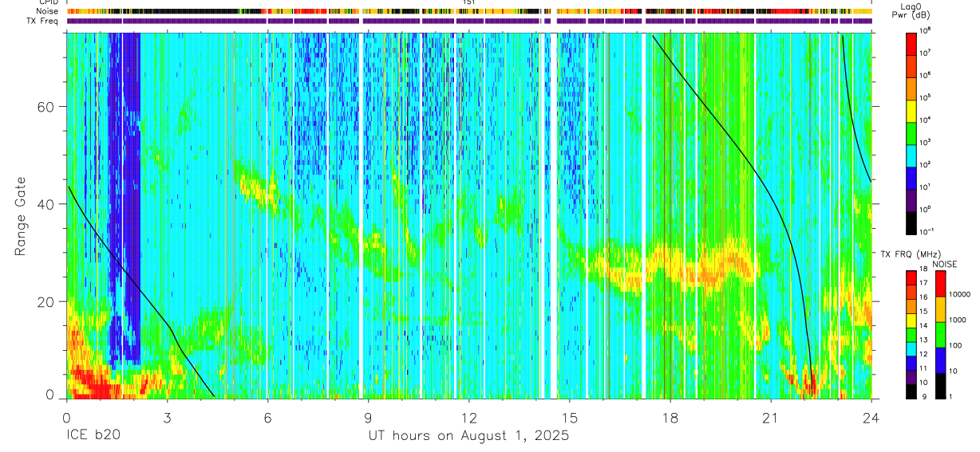Click the blue 11–12 MHz segment of TX FRQ colorbar
This screenshot has width=980, height=452.
point(911,363)
